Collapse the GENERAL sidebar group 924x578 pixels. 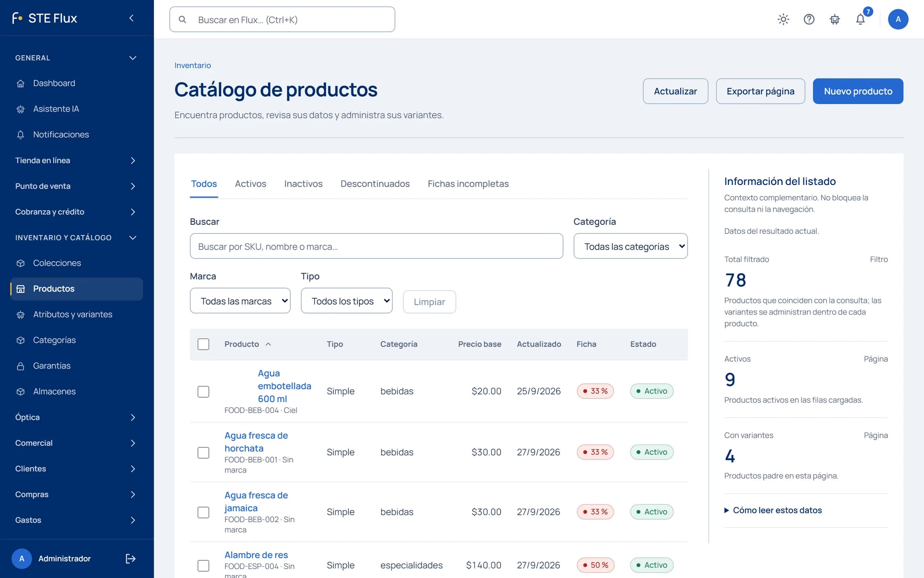77,58
